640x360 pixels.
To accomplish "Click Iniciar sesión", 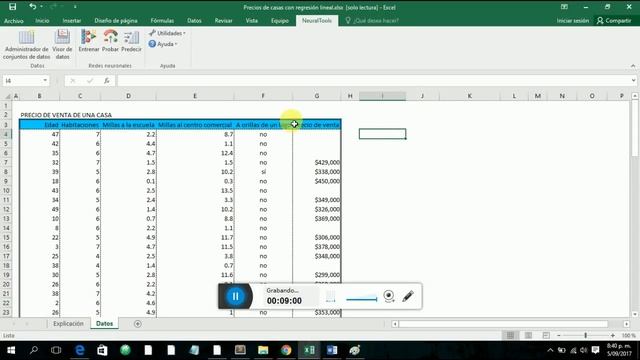I will point(573,20).
